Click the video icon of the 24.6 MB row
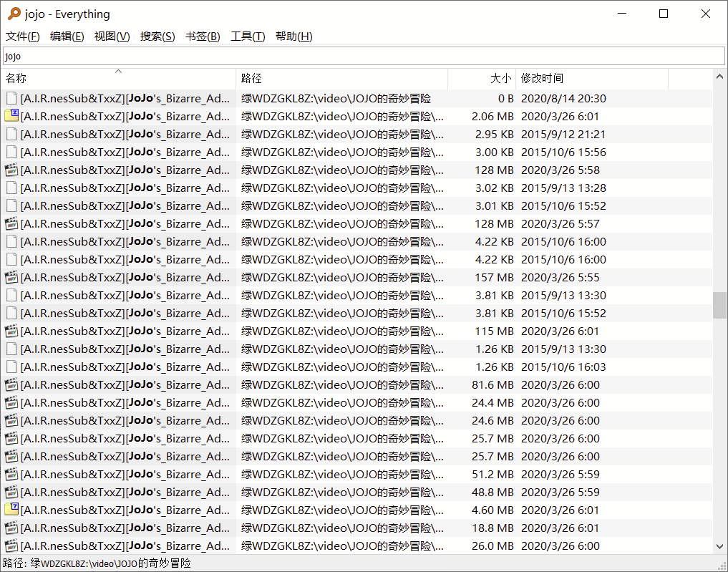728x572 pixels. pyautogui.click(x=11, y=421)
